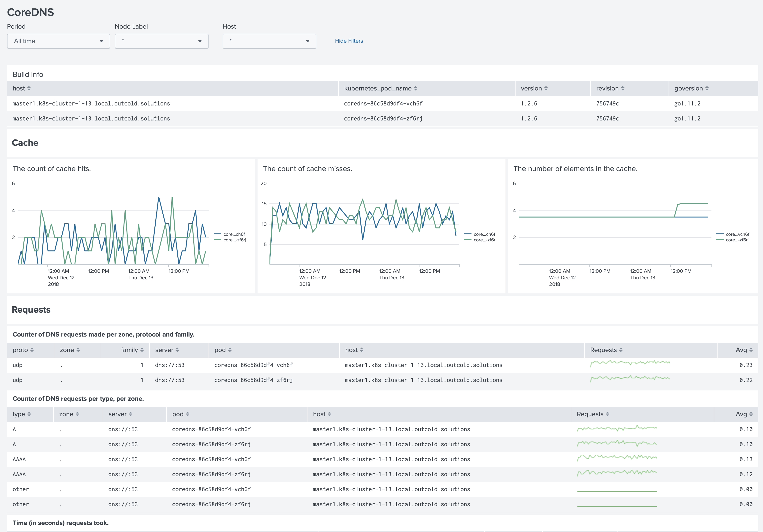
Task: Sort per-type requests table by type
Action: [x=22, y=414]
